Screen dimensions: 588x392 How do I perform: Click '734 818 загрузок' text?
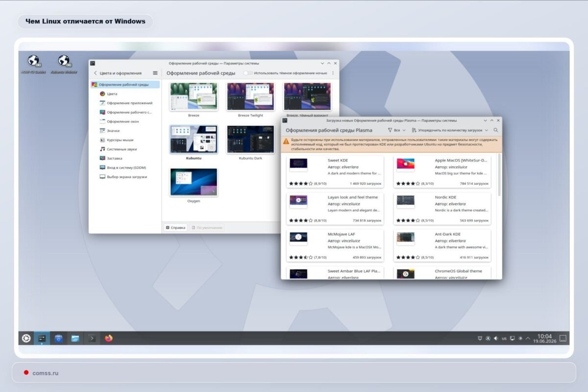[367, 220]
